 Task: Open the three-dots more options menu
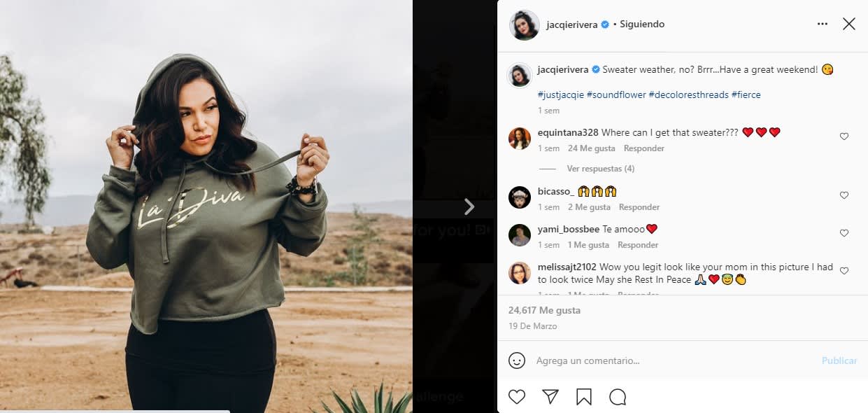[823, 24]
